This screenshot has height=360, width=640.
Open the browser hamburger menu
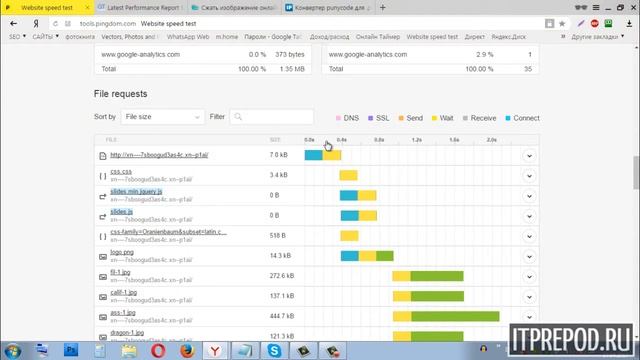596,7
